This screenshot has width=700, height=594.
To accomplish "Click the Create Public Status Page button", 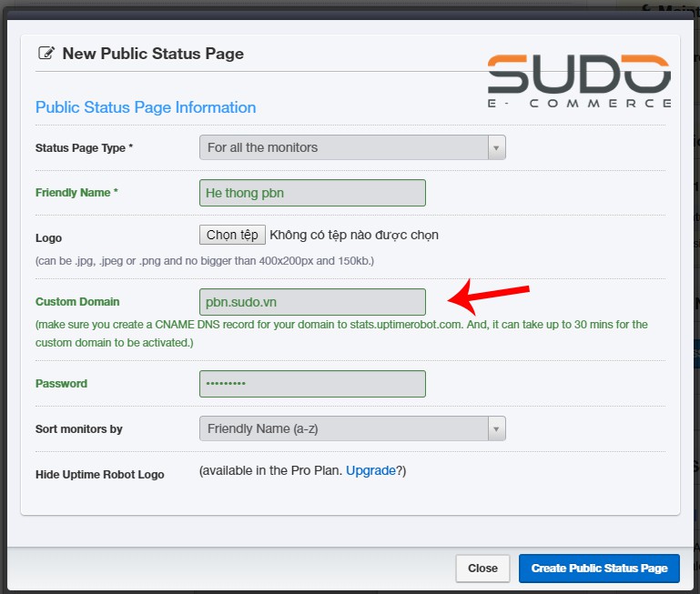I will coord(599,569).
